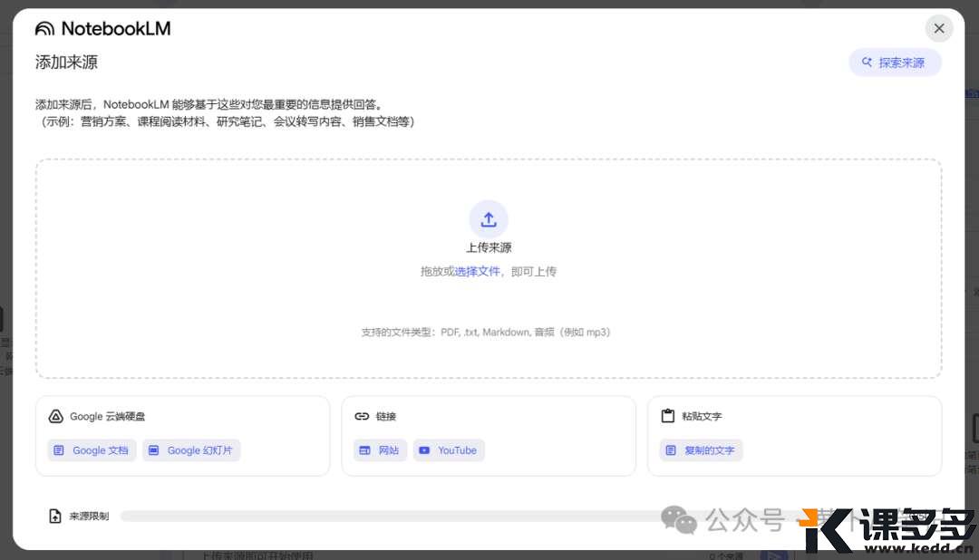The height and width of the screenshot is (560, 979).
Task: Click the 链接 chain icon
Action: tap(362, 417)
